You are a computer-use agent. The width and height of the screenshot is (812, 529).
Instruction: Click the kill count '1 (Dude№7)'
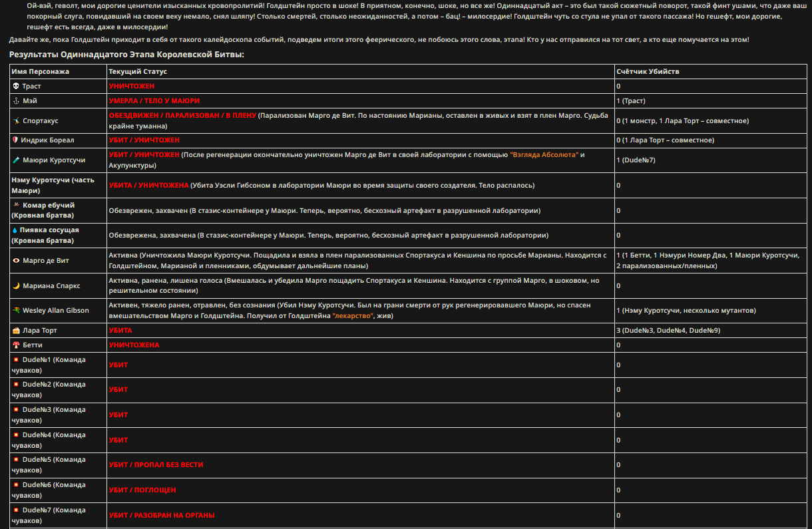(636, 160)
